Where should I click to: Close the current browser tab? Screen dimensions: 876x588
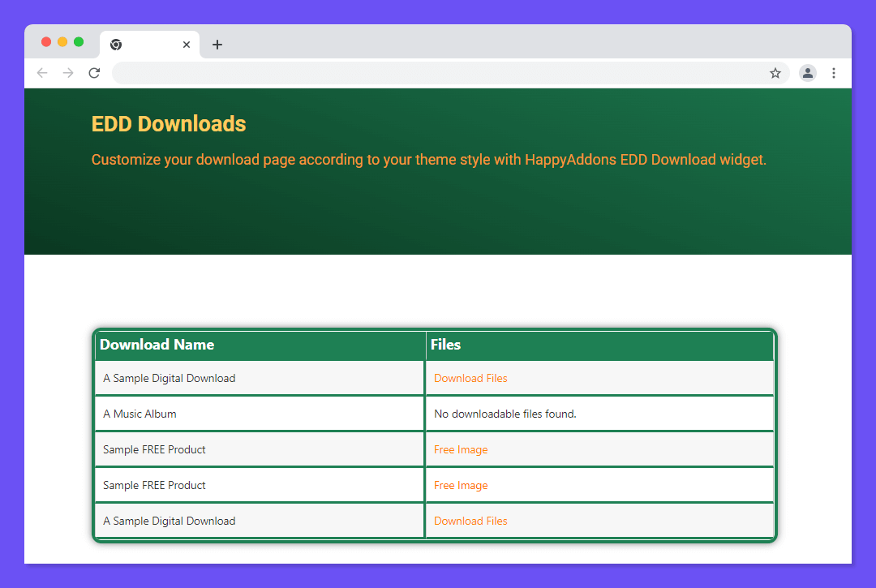(x=187, y=45)
